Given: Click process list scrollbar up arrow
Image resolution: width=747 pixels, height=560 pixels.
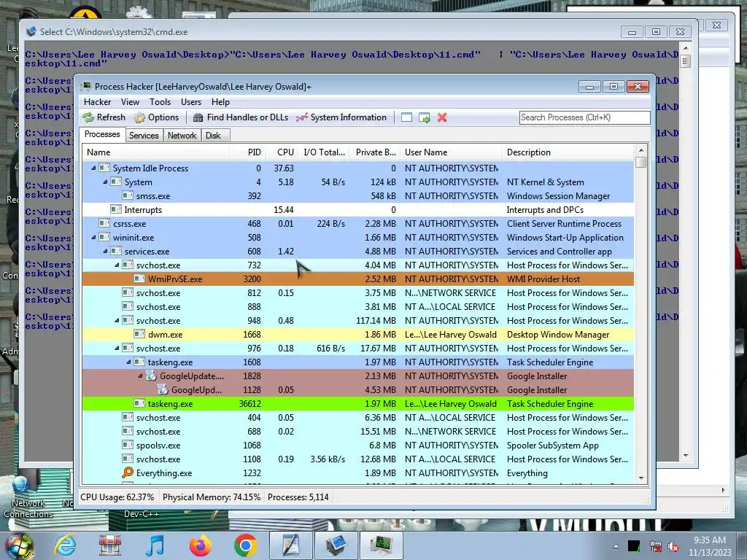Looking at the screenshot, I should 641,150.
